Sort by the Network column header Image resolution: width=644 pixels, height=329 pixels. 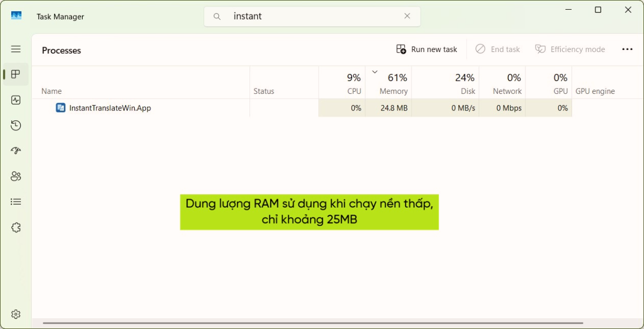[x=502, y=83]
